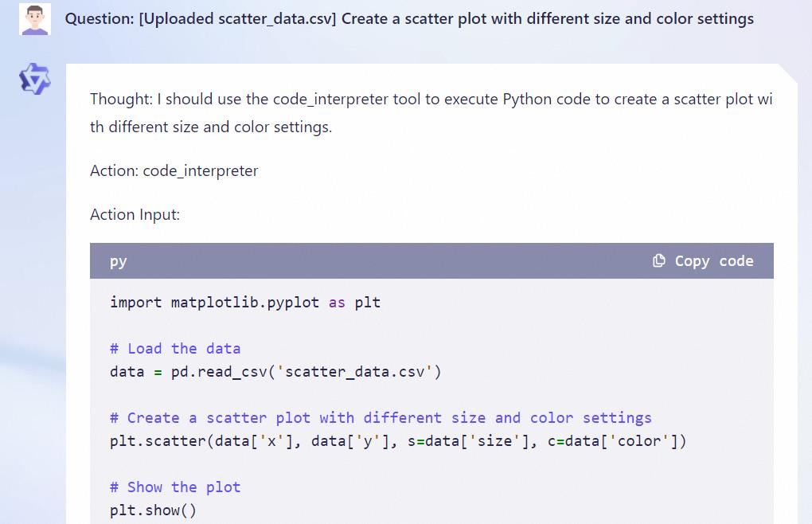Image resolution: width=812 pixels, height=524 pixels.
Task: Click the question text about scatter_data.csv
Action: coord(409,19)
